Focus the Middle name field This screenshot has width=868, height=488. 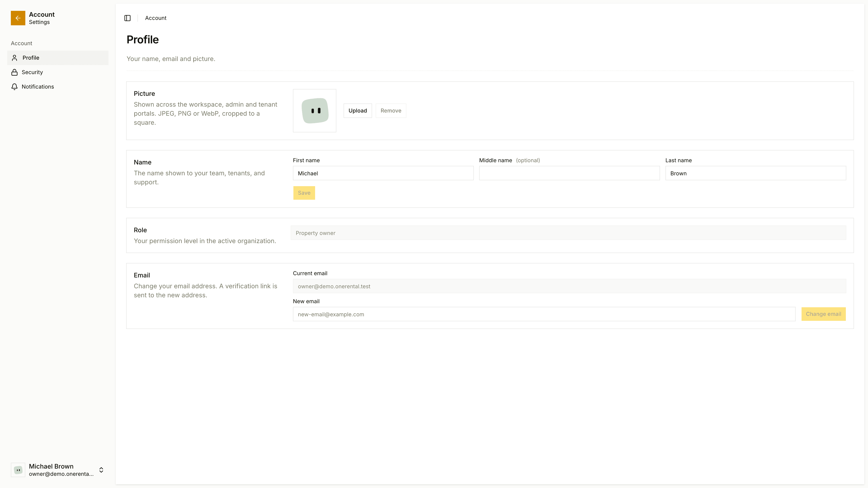click(x=569, y=174)
